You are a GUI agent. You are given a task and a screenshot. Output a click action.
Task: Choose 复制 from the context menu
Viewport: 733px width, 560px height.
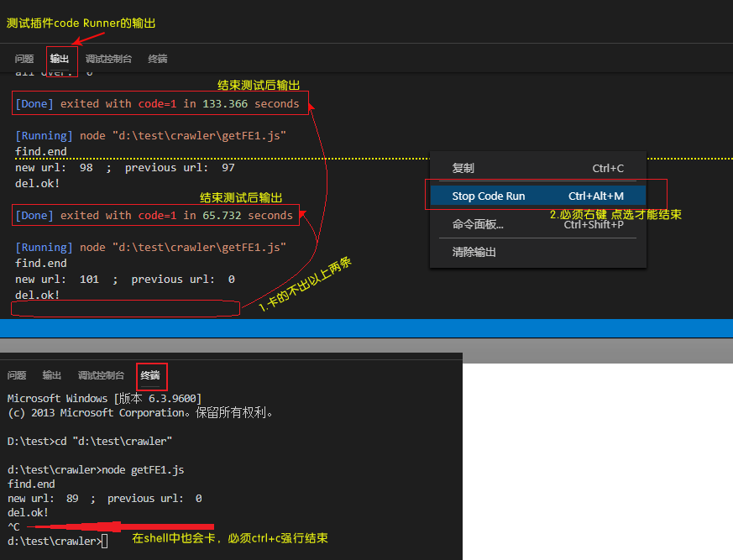(x=537, y=168)
